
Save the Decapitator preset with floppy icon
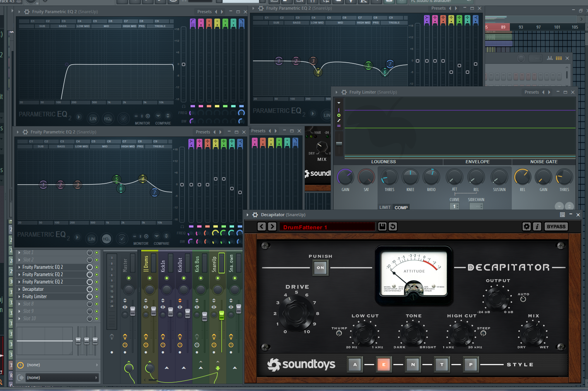(382, 227)
